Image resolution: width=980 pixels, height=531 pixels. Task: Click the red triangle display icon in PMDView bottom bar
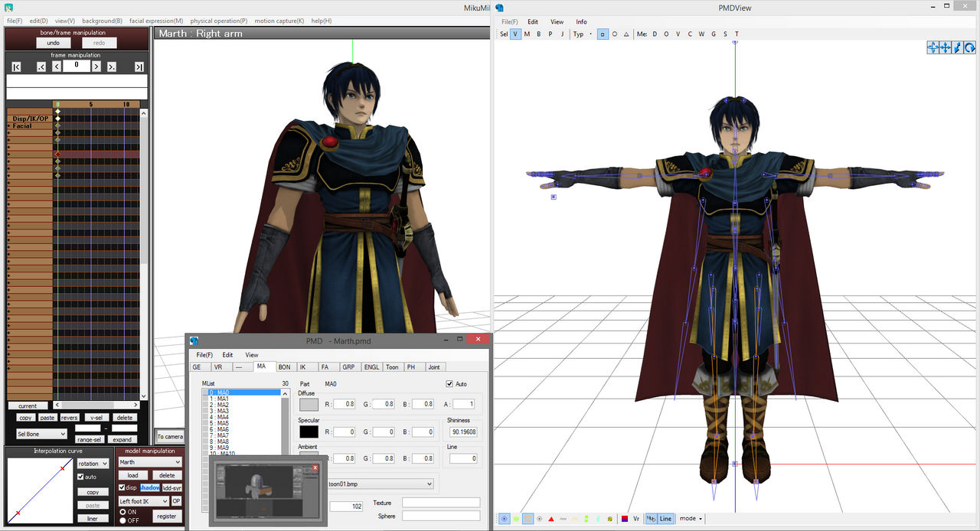click(551, 519)
